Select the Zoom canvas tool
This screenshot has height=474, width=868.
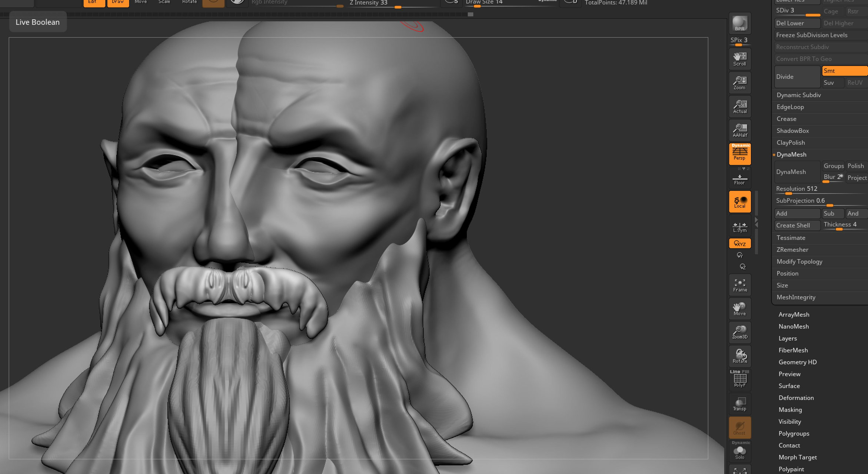[x=740, y=83]
